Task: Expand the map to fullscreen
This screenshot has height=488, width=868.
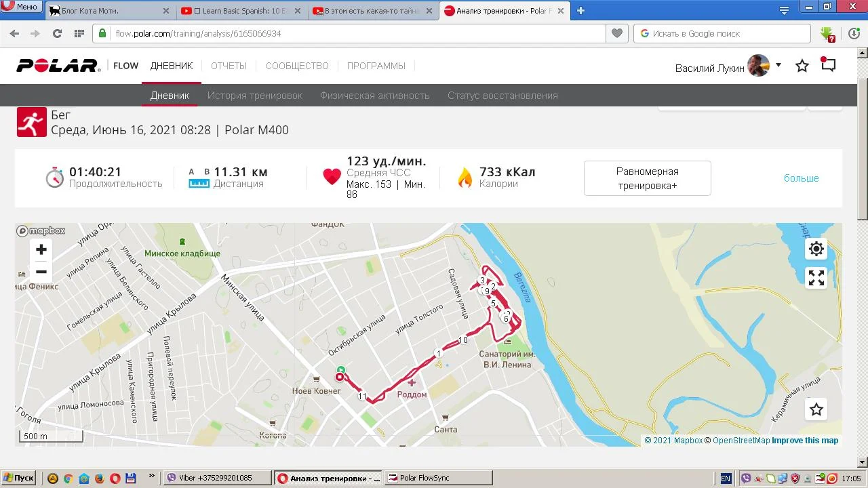Action: (816, 278)
